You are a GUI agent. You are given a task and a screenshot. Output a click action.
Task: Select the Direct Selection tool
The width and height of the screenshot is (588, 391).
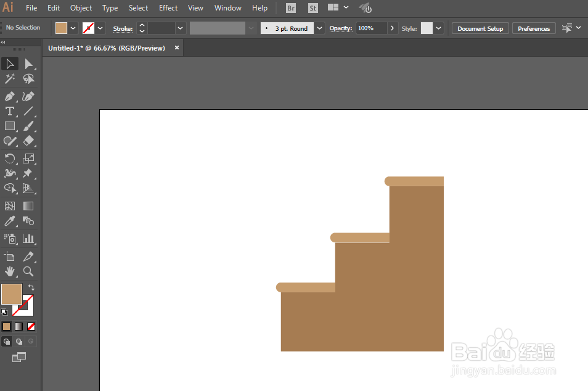(28, 64)
